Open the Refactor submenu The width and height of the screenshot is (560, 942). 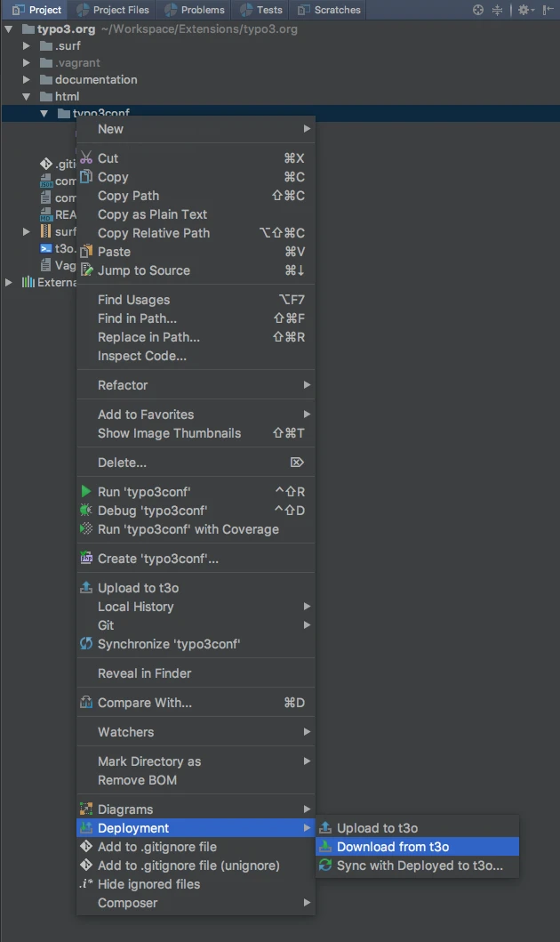pyautogui.click(x=196, y=385)
